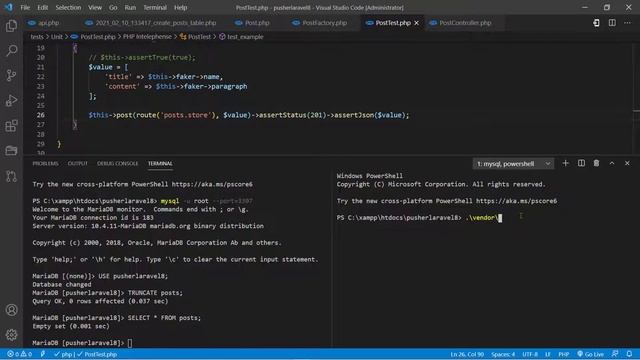The height and width of the screenshot is (360, 640).
Task: Change end of line sequence LF
Action: 548,354
